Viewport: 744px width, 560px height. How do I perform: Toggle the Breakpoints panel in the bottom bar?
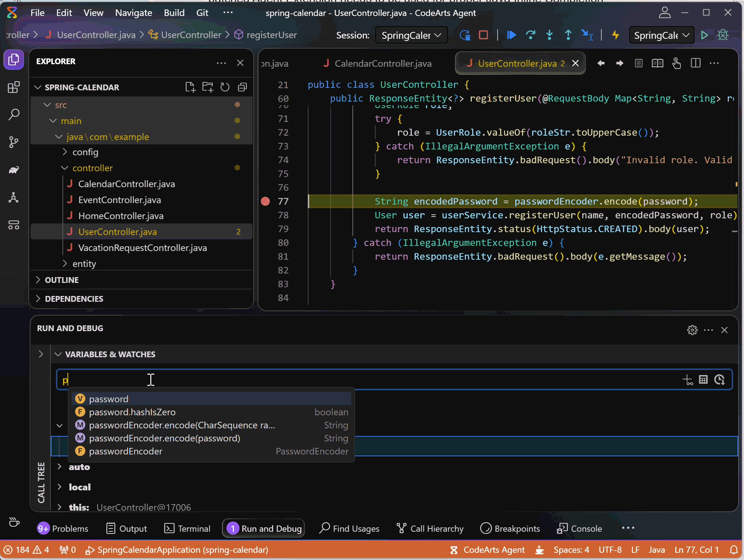pos(510,528)
